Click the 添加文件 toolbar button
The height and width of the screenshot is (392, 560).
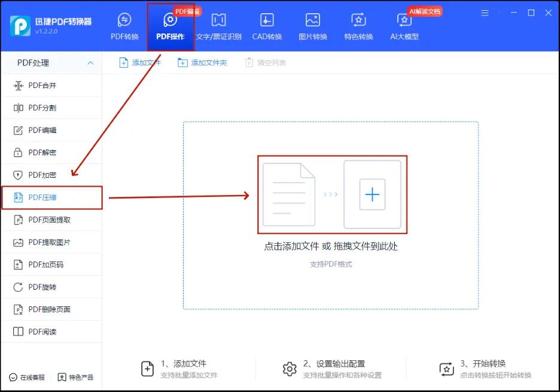pyautogui.click(x=139, y=63)
